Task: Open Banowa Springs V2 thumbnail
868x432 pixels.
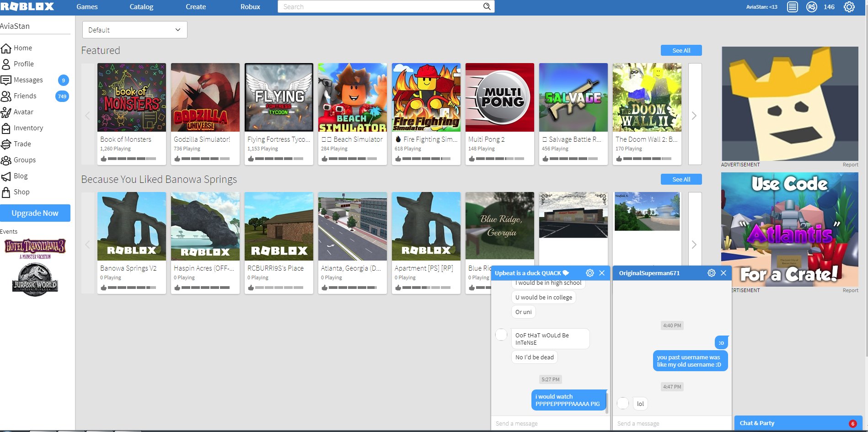Action: click(x=132, y=226)
